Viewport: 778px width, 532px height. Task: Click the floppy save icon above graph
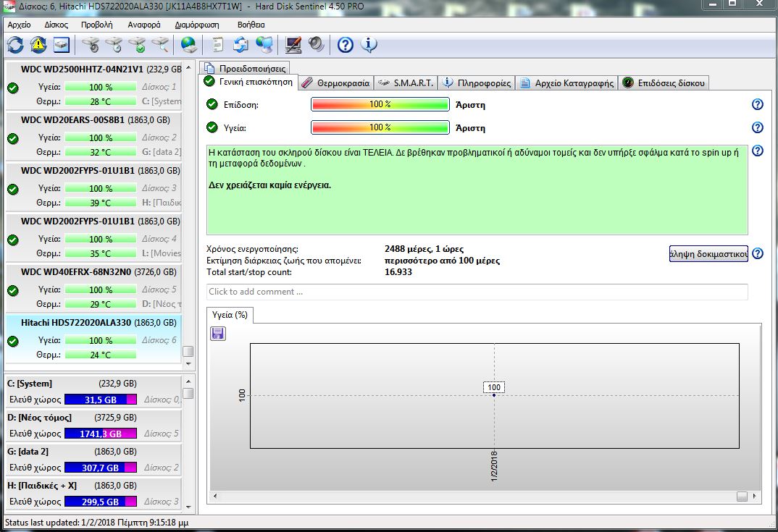click(218, 333)
